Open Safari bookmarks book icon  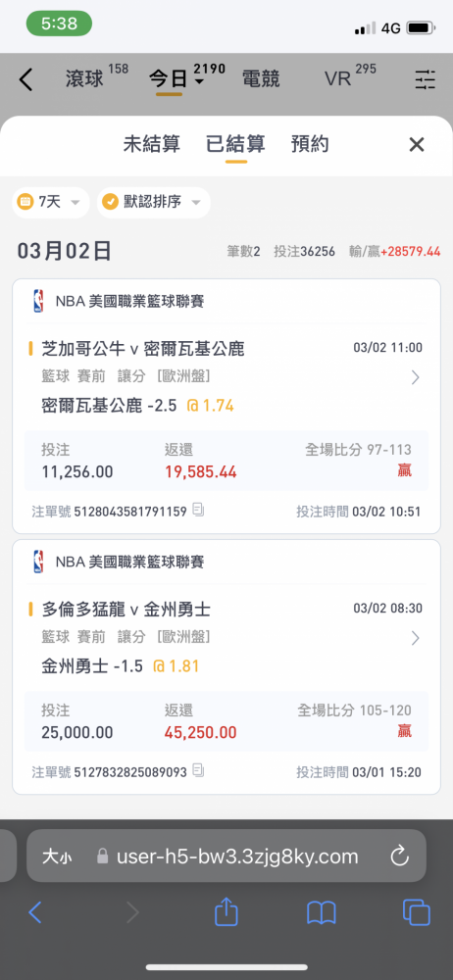[322, 913]
